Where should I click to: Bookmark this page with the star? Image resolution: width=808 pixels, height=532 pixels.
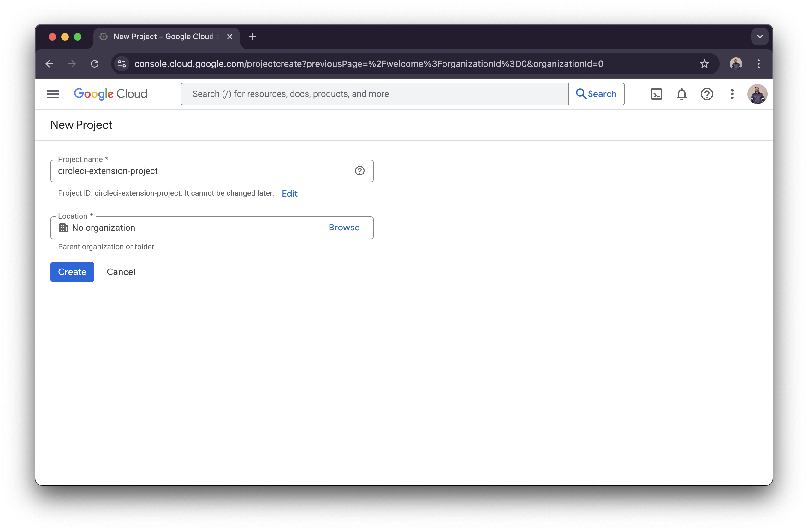click(x=704, y=64)
